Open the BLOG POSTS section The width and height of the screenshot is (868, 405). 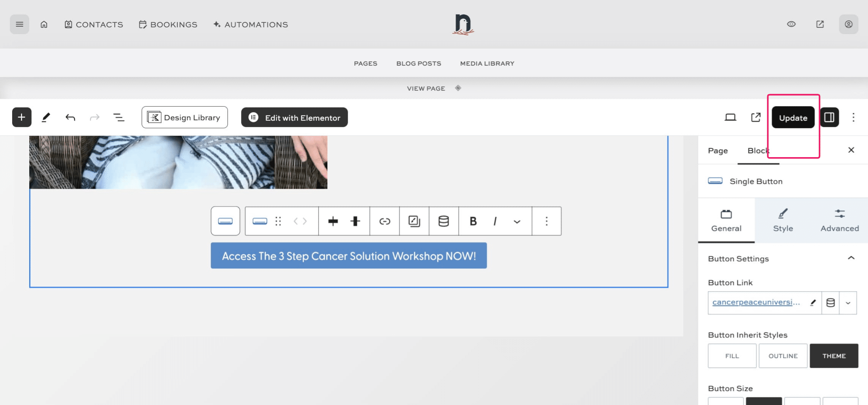(418, 63)
